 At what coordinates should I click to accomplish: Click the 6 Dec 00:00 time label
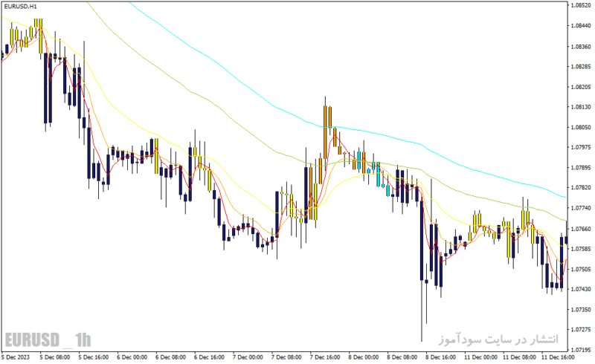(x=132, y=357)
